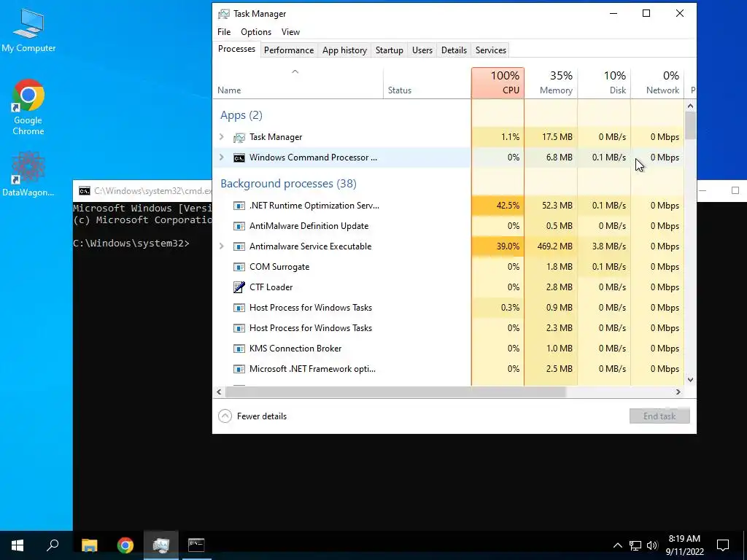The image size is (747, 560).
Task: Open Google Chrome desktop shortcut
Action: pos(28,107)
